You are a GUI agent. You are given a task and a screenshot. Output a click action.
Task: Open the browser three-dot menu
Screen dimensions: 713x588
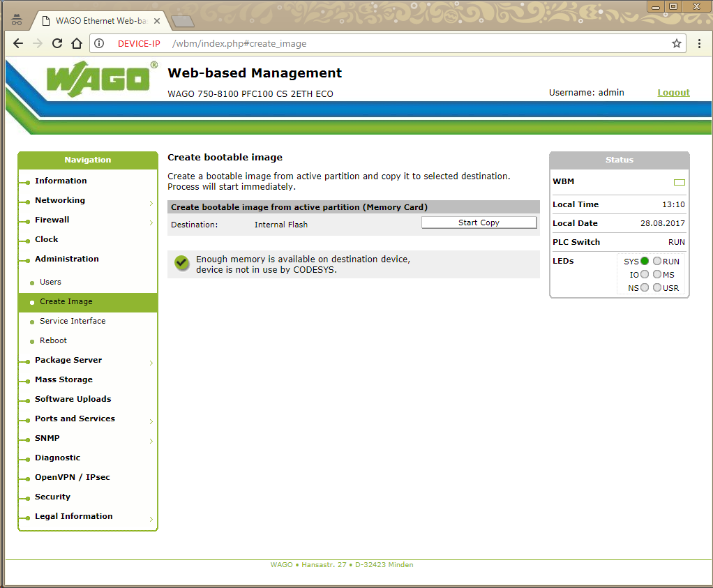click(699, 43)
